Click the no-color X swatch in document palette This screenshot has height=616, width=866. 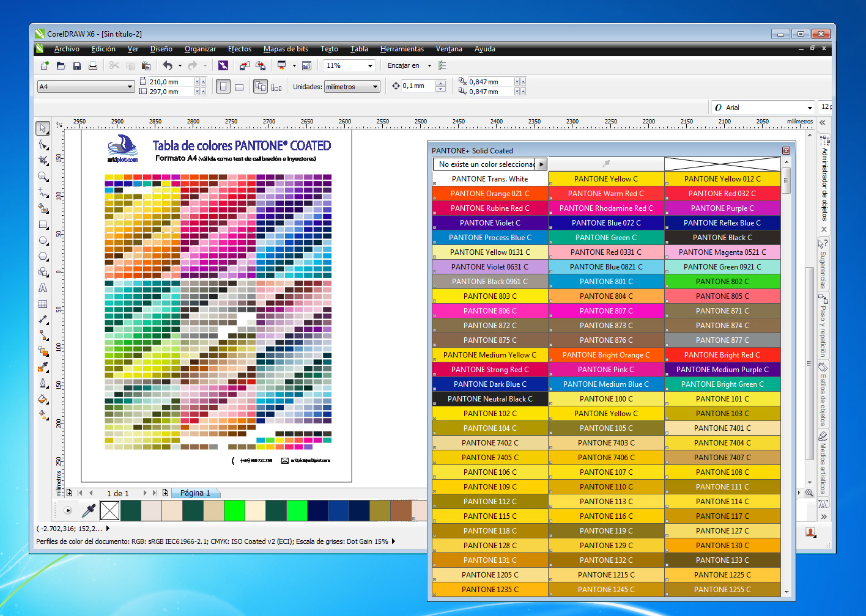[109, 510]
